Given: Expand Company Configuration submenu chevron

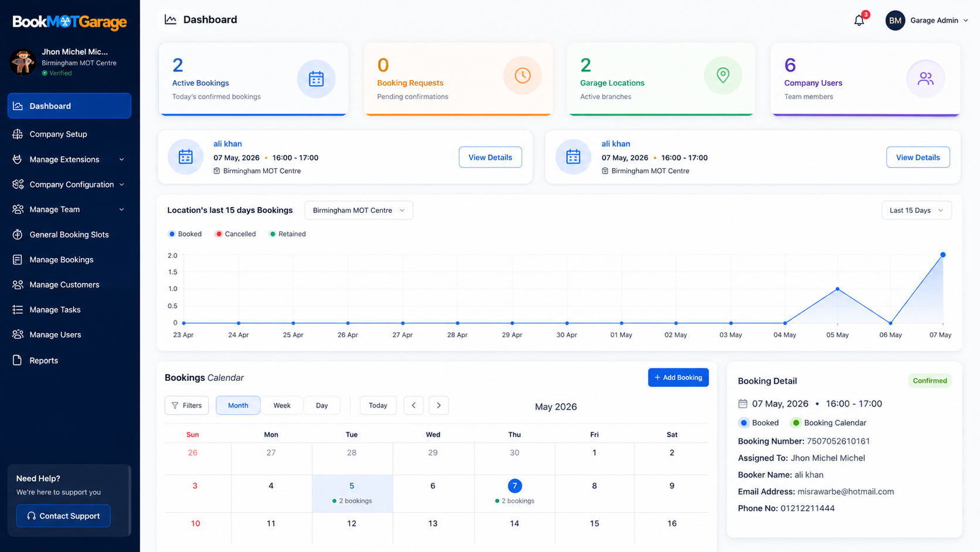Looking at the screenshot, I should (122, 184).
